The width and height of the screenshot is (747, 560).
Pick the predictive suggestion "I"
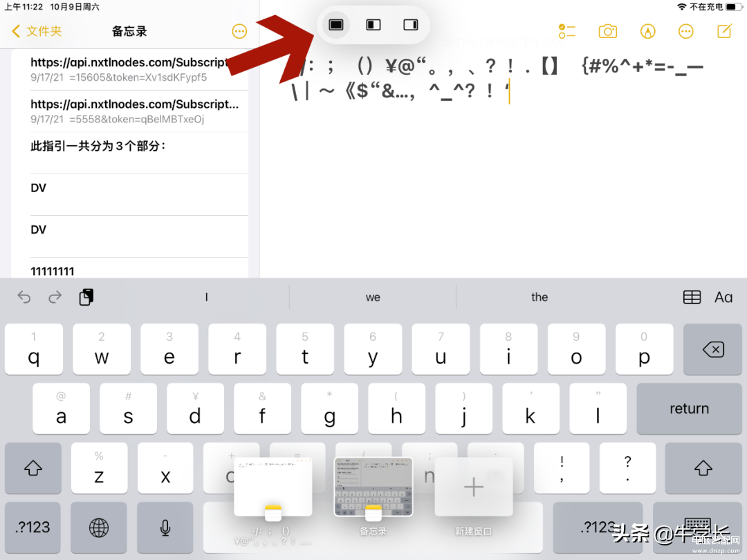pyautogui.click(x=206, y=297)
